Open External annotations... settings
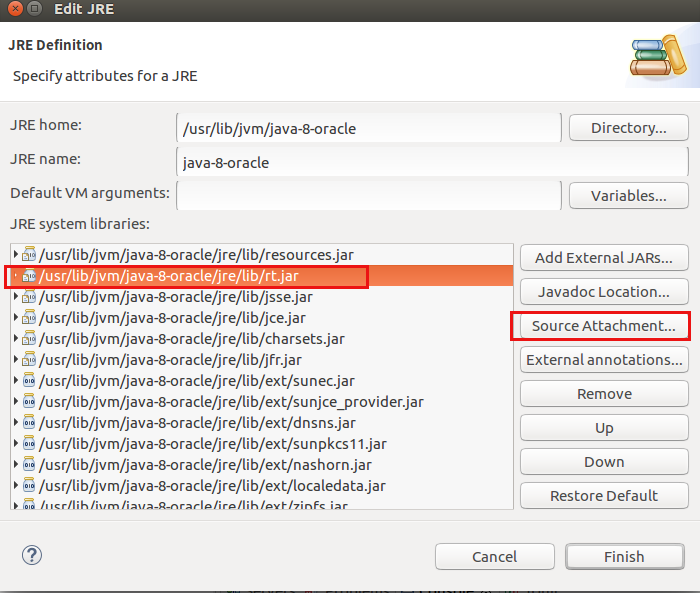This screenshot has width=700, height=593. [x=604, y=360]
